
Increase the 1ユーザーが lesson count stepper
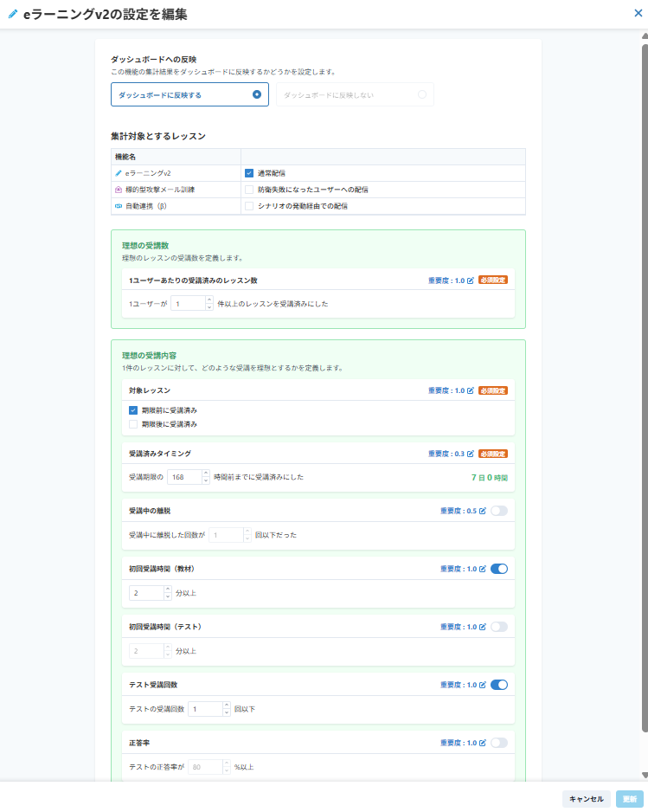(209, 300)
